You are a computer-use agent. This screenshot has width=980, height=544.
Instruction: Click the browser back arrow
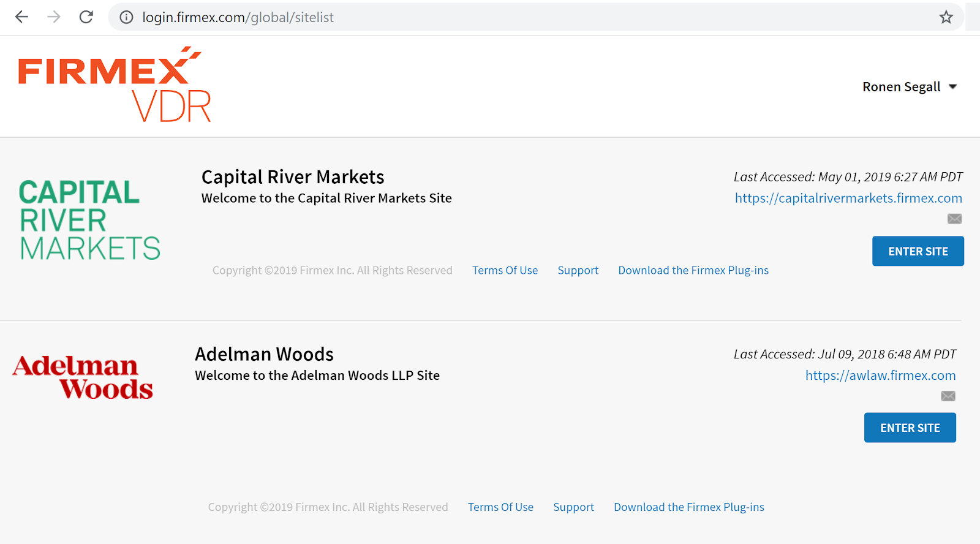click(x=22, y=17)
